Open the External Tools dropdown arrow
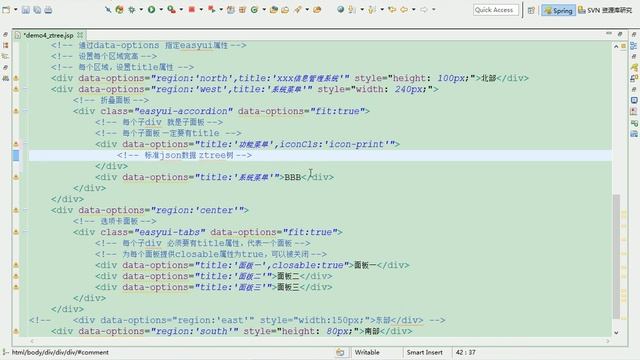This screenshot has width=640, height=360. [x=181, y=10]
